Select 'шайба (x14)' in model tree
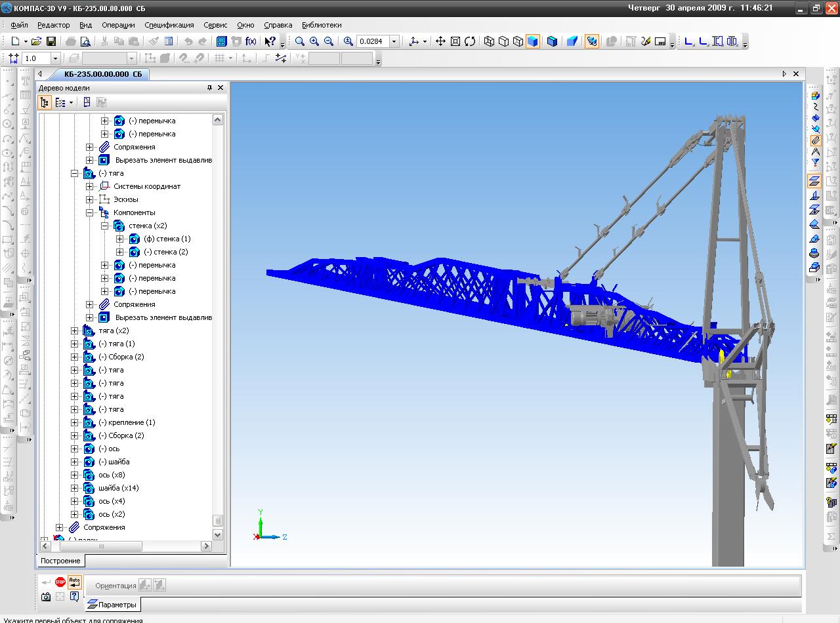Screen dimensions: 840x623 [118, 488]
